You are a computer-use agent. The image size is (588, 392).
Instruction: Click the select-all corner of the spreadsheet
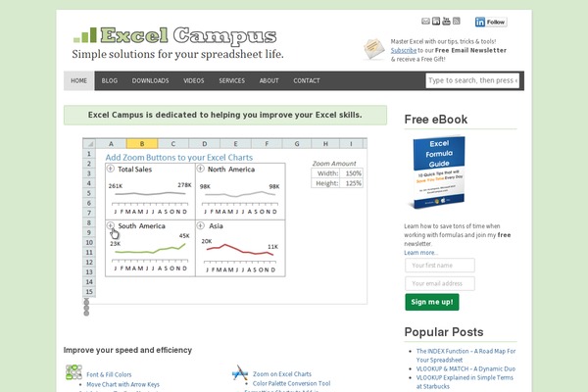pos(89,144)
